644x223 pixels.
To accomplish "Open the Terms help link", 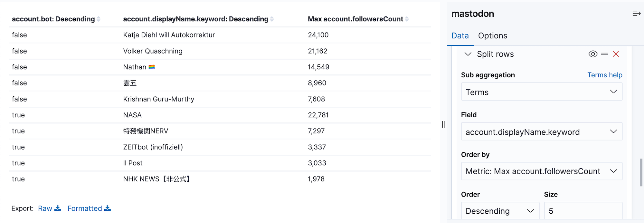I will (x=604, y=75).
